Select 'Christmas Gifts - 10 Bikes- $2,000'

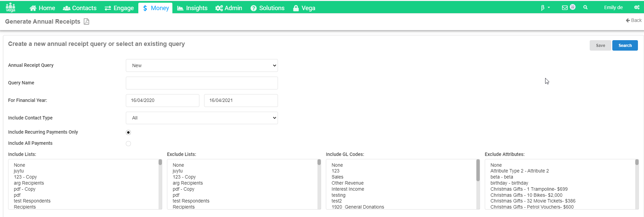click(x=527, y=195)
